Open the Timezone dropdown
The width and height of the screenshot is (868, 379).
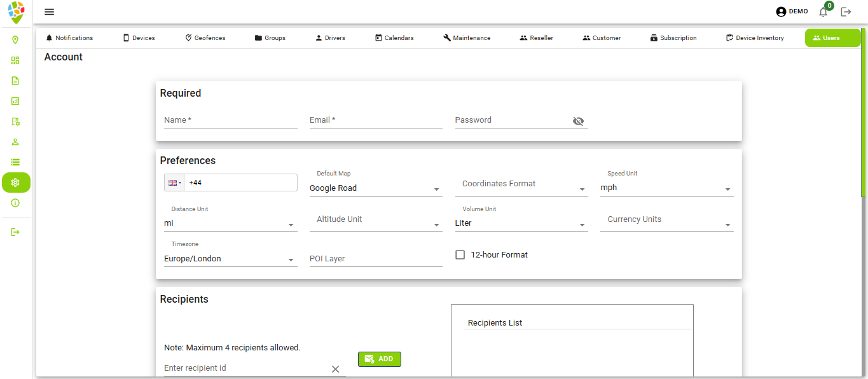[x=291, y=259]
